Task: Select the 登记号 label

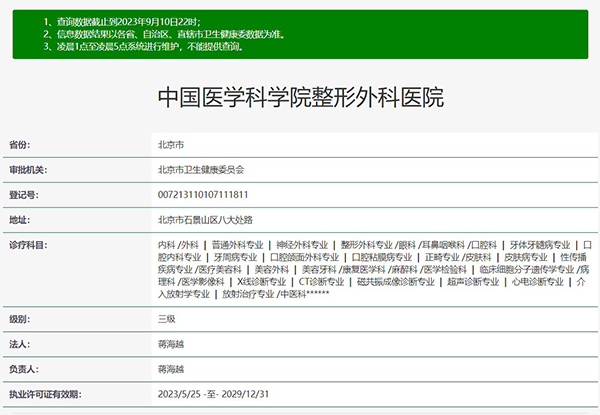Action: click(24, 195)
